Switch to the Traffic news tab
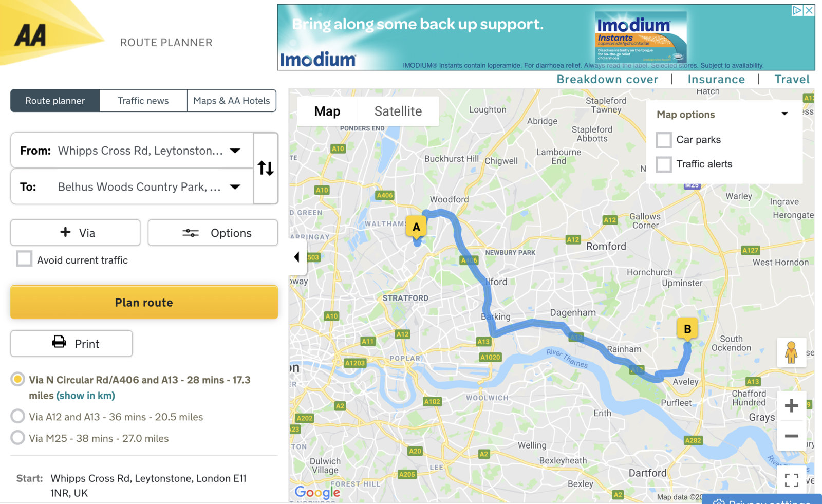The image size is (822, 504). tap(143, 101)
